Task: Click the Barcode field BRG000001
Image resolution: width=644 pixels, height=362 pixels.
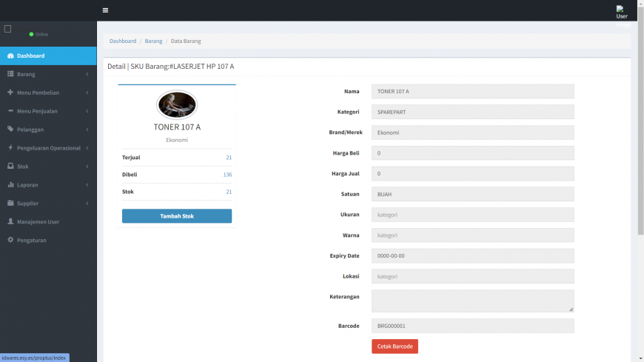Action: [473, 326]
